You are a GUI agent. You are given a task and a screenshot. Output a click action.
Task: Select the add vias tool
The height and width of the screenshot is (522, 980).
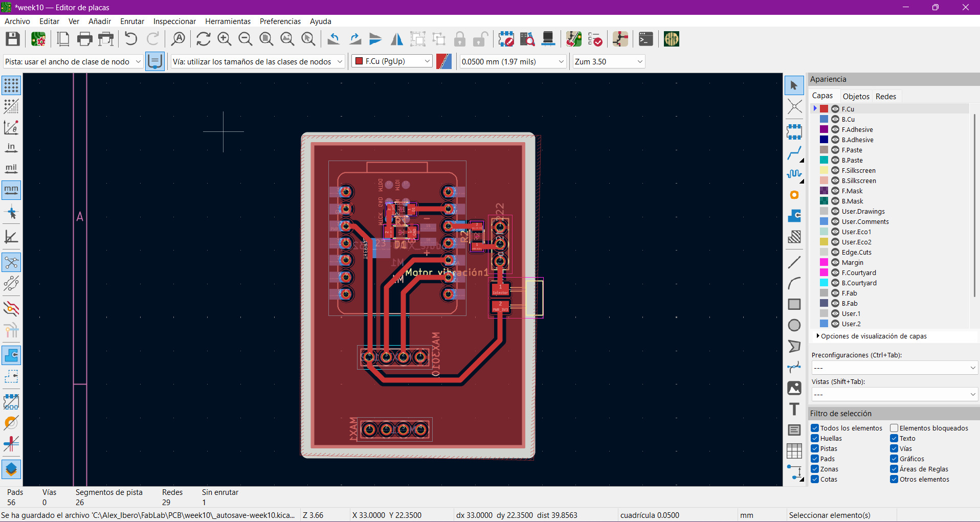794,195
